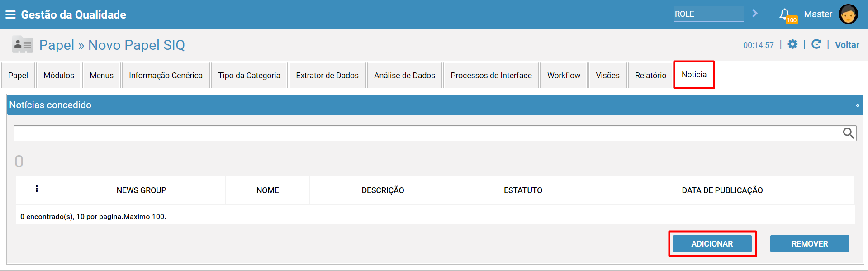The height and width of the screenshot is (271, 868).
Task: Click the Novo Papel SIQ heading
Action: click(x=137, y=45)
